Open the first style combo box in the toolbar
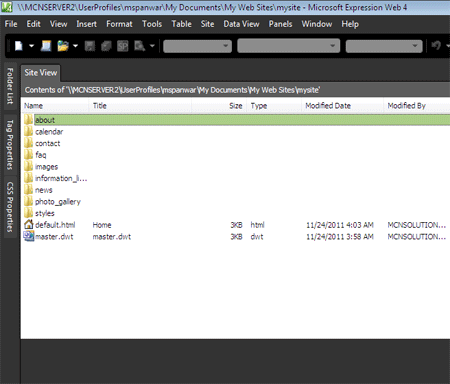450x384 pixels. [x=198, y=46]
